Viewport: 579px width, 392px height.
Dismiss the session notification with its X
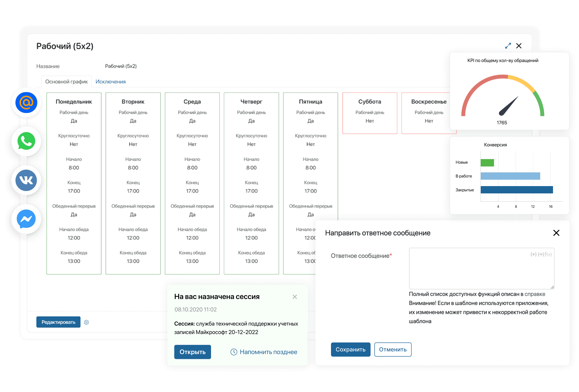(295, 297)
